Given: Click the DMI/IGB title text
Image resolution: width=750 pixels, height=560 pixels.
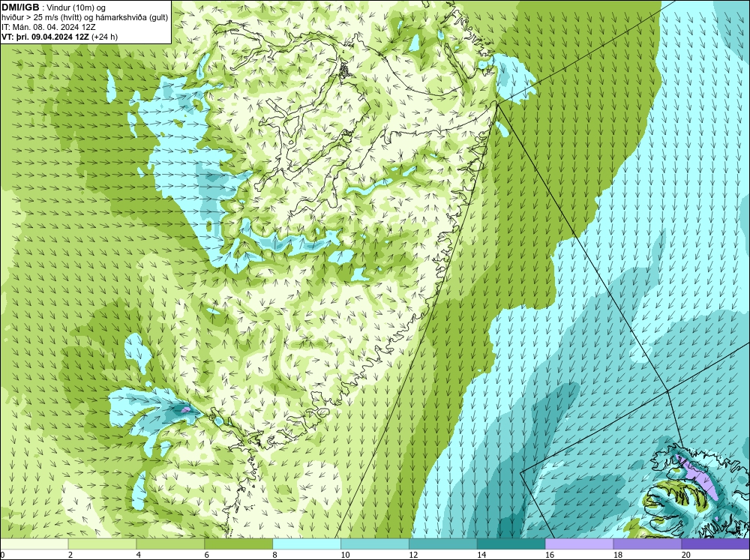Looking at the screenshot, I should pyautogui.click(x=20, y=7).
